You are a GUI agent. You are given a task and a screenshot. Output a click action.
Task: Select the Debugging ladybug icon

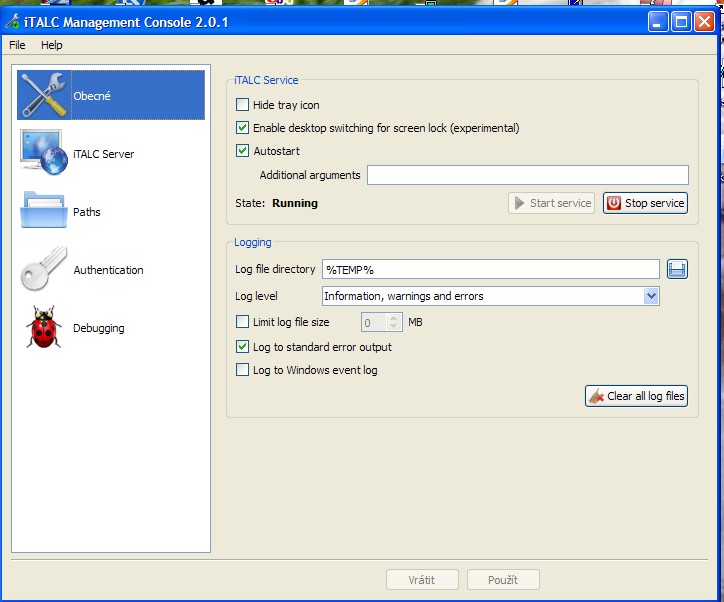[x=44, y=327]
